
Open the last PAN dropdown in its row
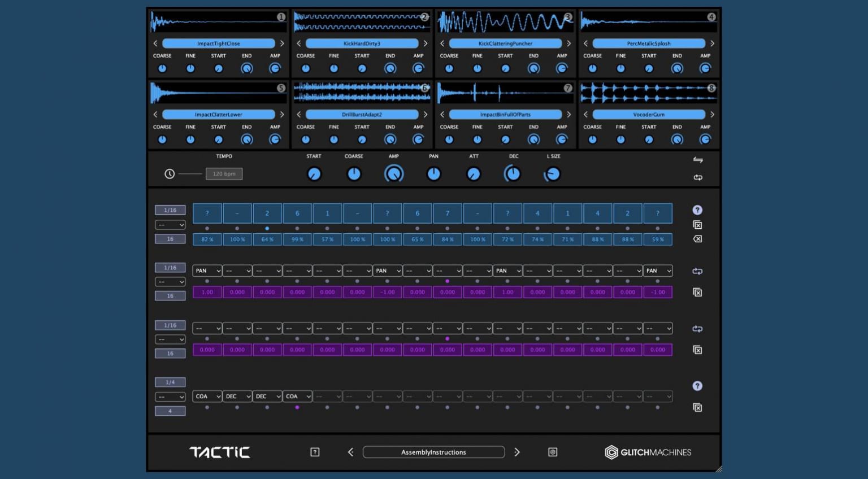pyautogui.click(x=658, y=271)
